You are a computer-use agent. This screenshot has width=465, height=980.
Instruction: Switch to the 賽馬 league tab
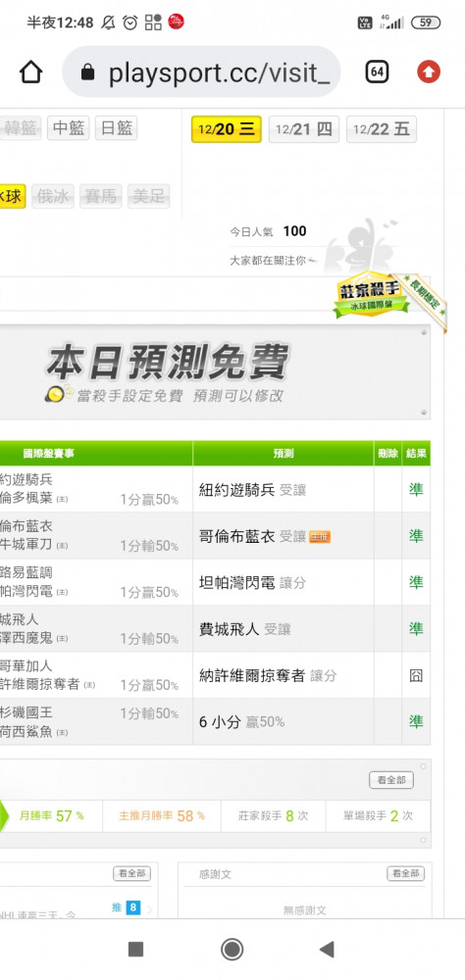point(101,196)
